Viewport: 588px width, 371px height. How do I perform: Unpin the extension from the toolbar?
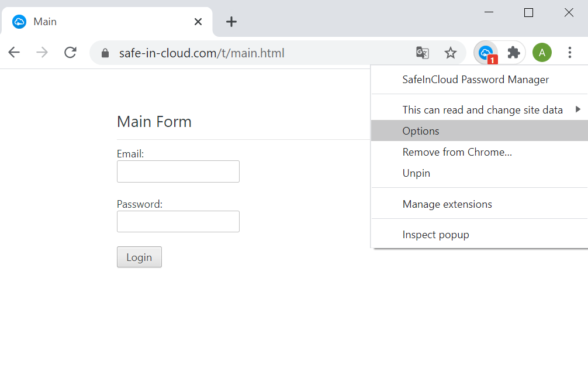(416, 173)
